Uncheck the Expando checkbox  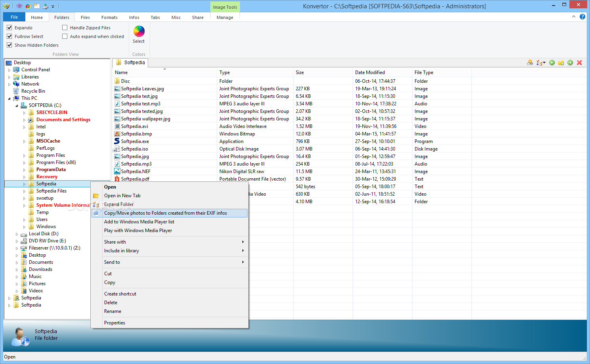click(x=10, y=28)
